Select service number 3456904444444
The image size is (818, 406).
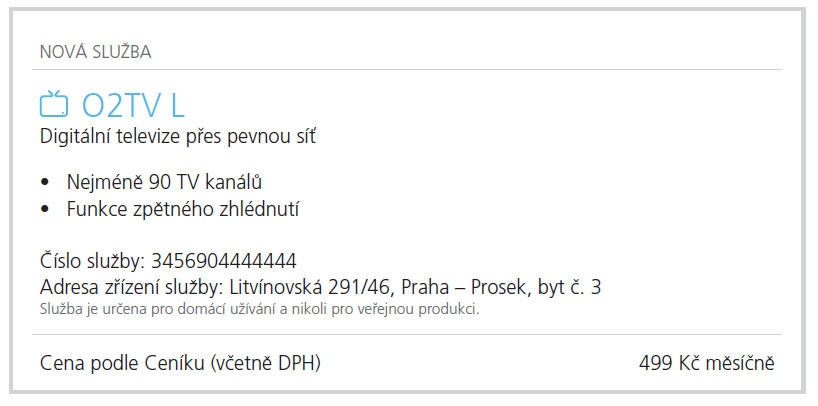click(x=223, y=262)
